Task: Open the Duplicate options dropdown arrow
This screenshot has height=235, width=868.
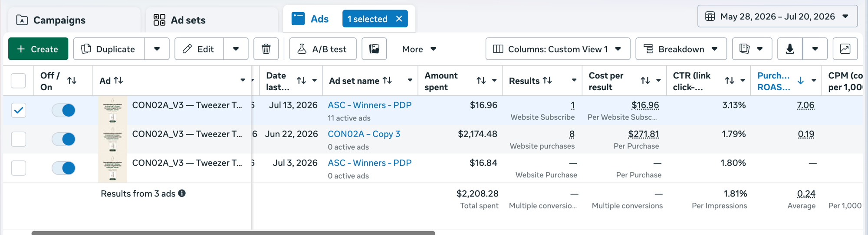Action: tap(157, 49)
